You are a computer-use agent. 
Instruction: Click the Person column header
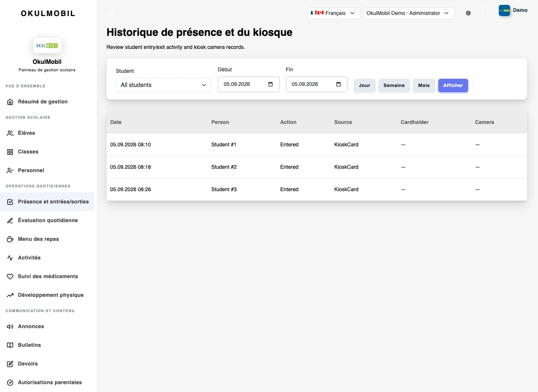point(220,122)
